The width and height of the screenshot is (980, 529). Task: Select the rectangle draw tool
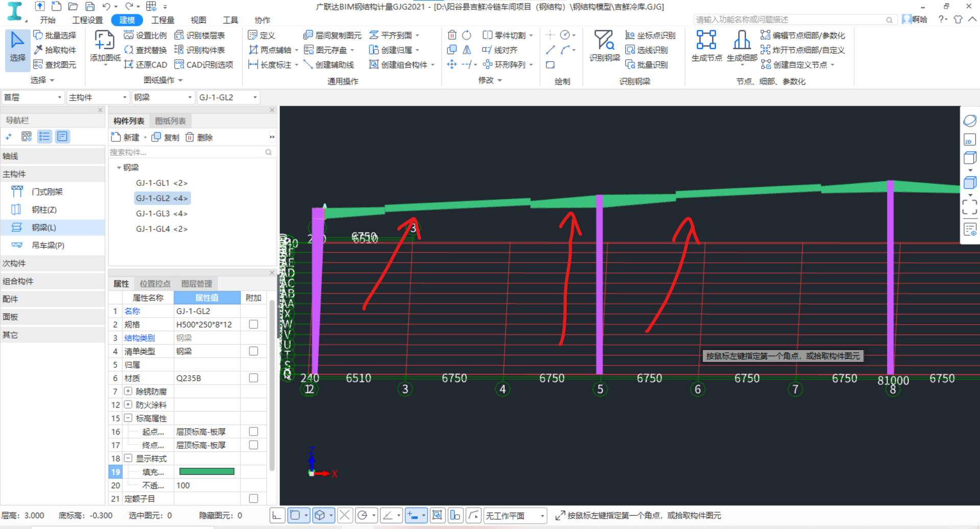coord(550,65)
